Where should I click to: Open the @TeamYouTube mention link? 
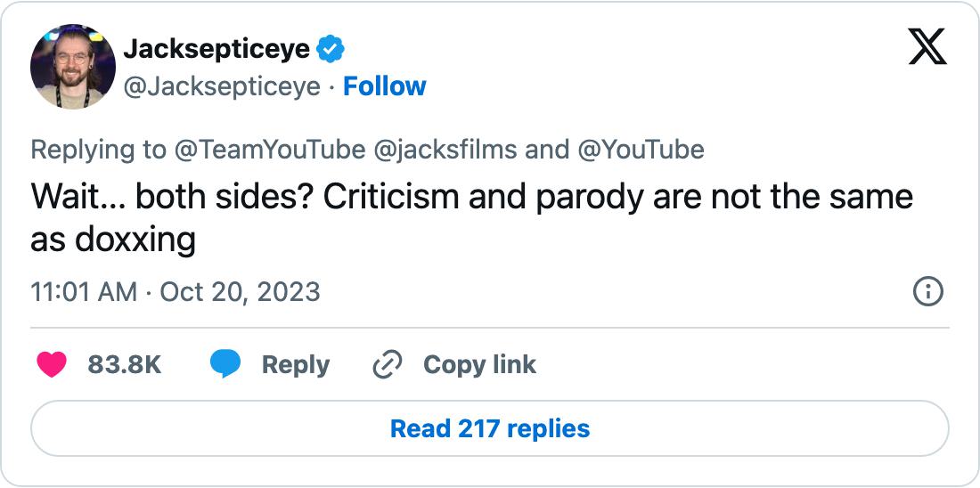coord(269,150)
